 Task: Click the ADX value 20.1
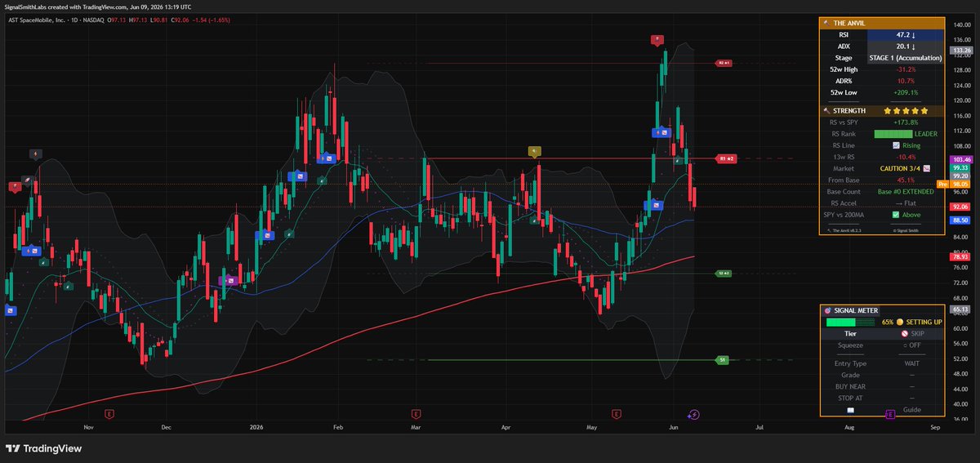[907, 47]
